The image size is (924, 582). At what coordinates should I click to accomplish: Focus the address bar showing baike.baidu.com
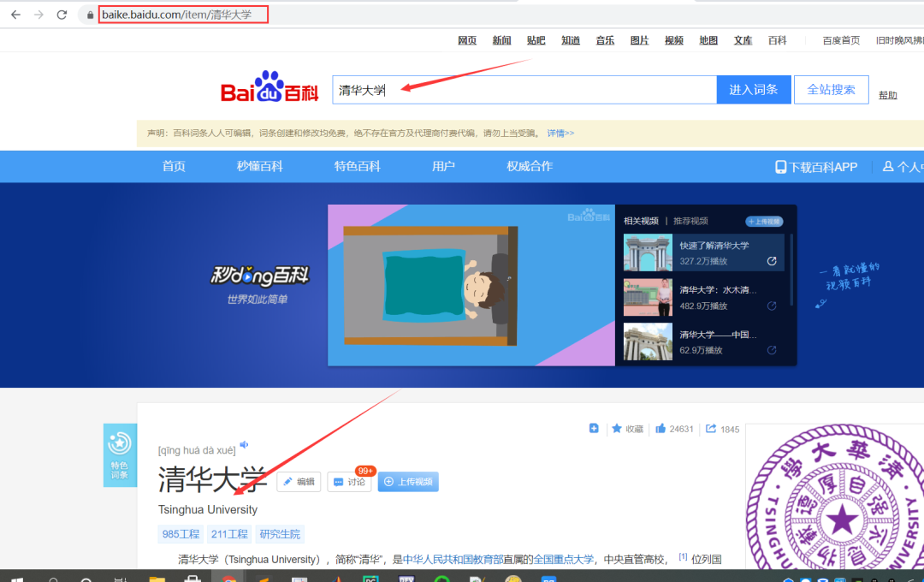click(183, 15)
